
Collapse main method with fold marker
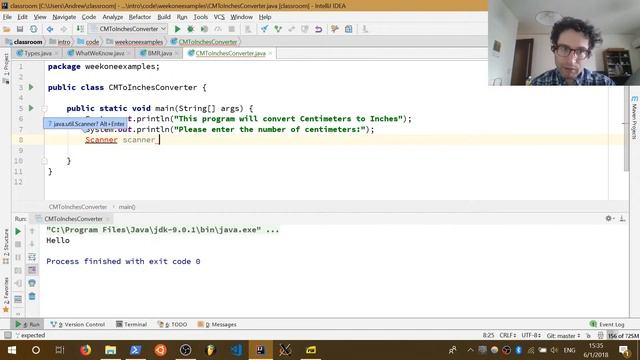44,109
